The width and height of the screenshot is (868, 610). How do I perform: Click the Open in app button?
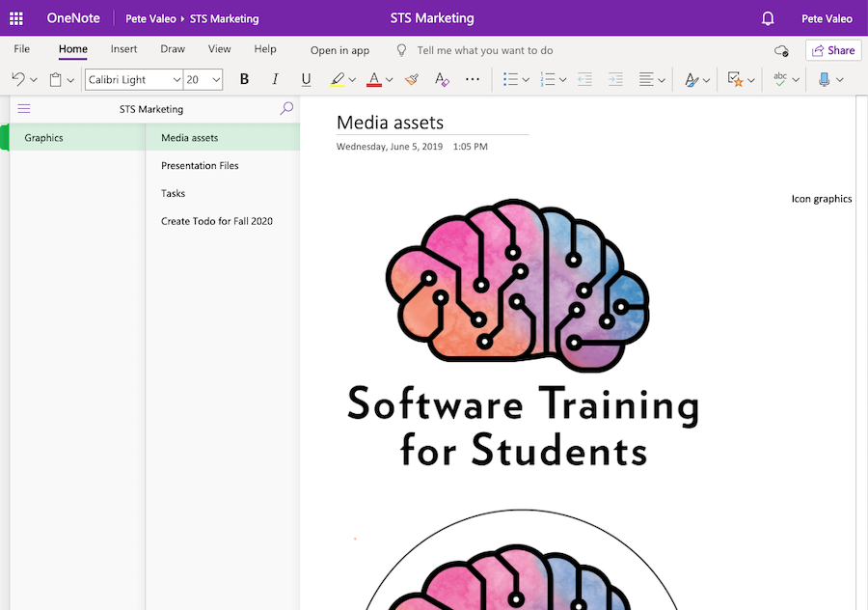tap(339, 50)
